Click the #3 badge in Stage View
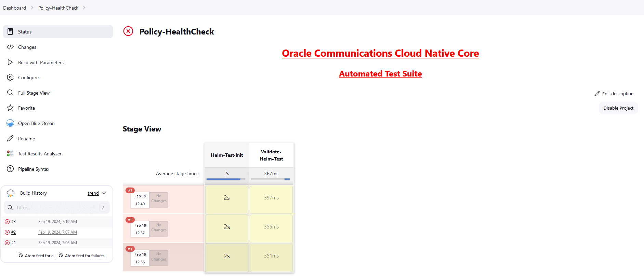The height and width of the screenshot is (278, 644). tap(130, 190)
